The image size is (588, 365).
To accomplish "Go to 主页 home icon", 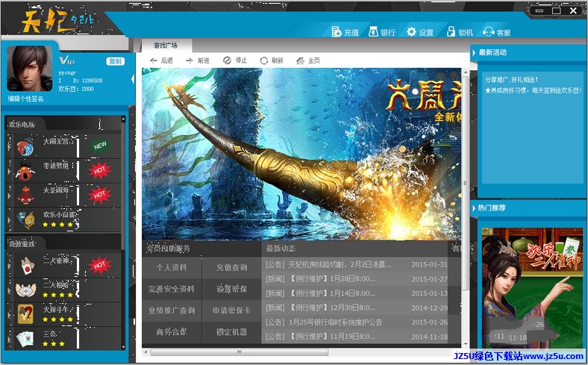I will coord(300,60).
